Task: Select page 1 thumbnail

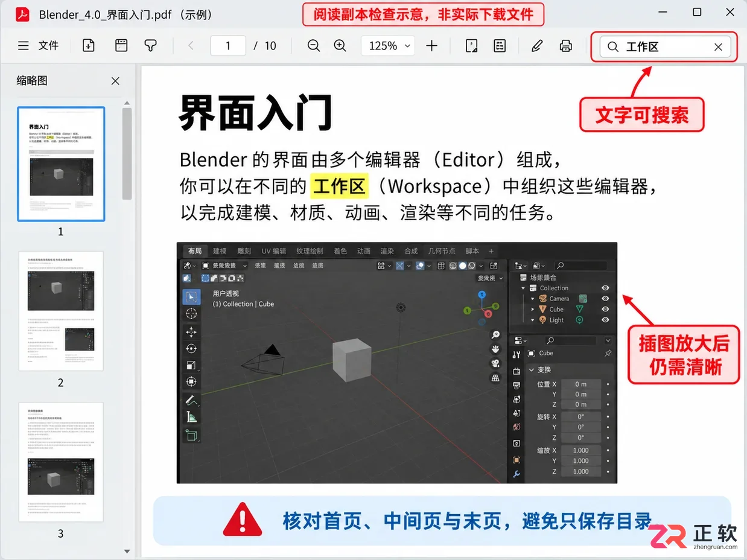Action: click(61, 164)
